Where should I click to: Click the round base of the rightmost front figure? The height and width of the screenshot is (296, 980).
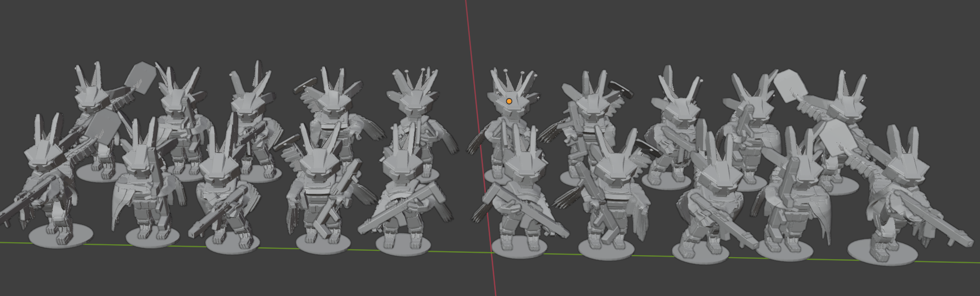click(x=882, y=253)
